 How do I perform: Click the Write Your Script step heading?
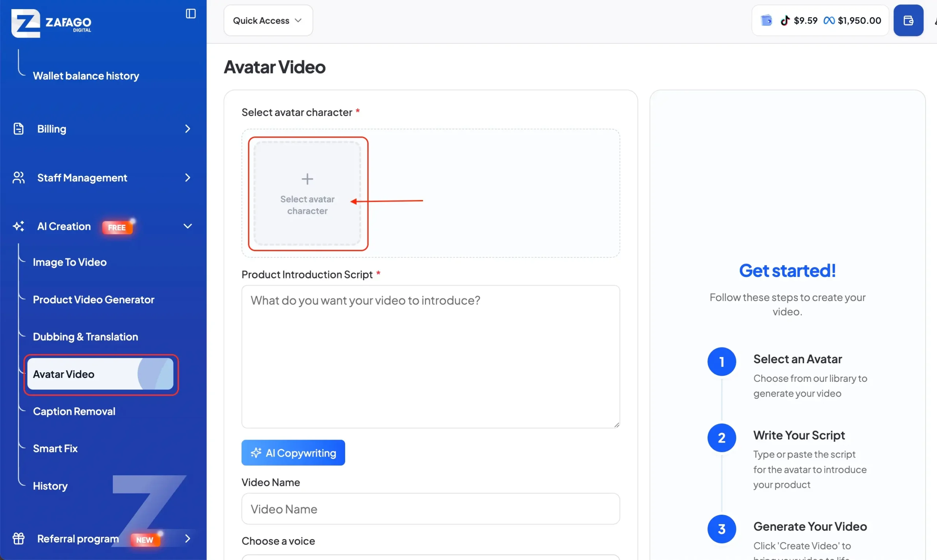[799, 436]
